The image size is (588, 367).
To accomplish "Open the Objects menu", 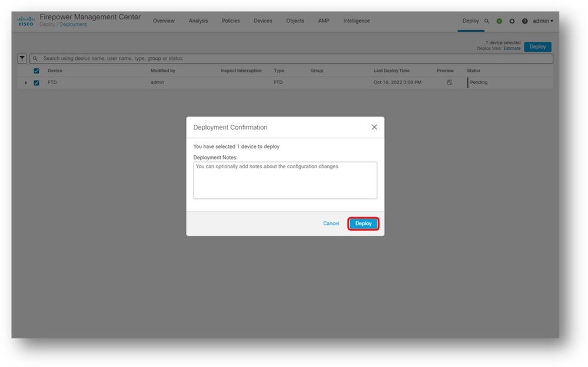I will (295, 21).
